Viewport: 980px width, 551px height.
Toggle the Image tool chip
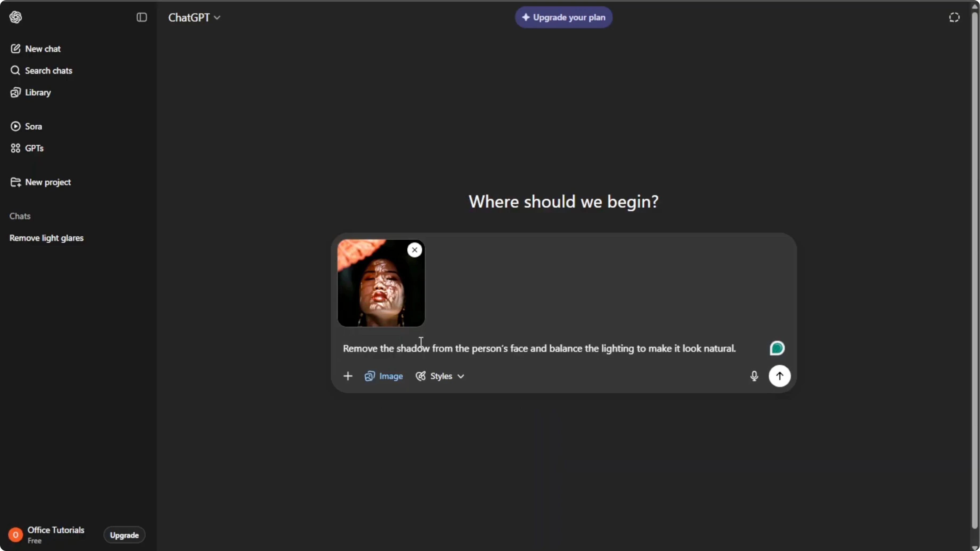click(x=383, y=376)
